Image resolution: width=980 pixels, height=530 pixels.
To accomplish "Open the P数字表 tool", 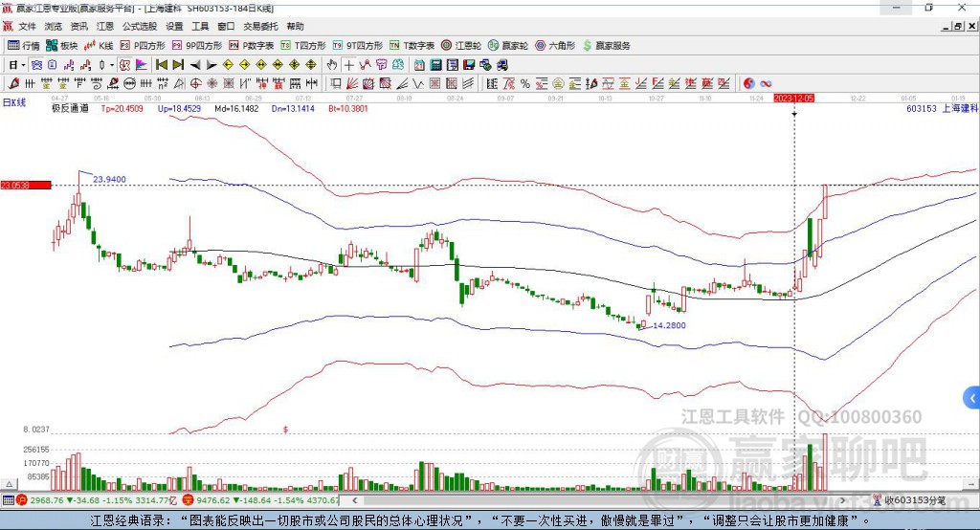I will pos(252,46).
